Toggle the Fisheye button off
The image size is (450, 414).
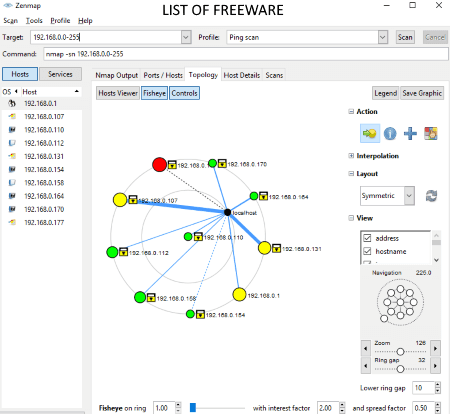(154, 93)
